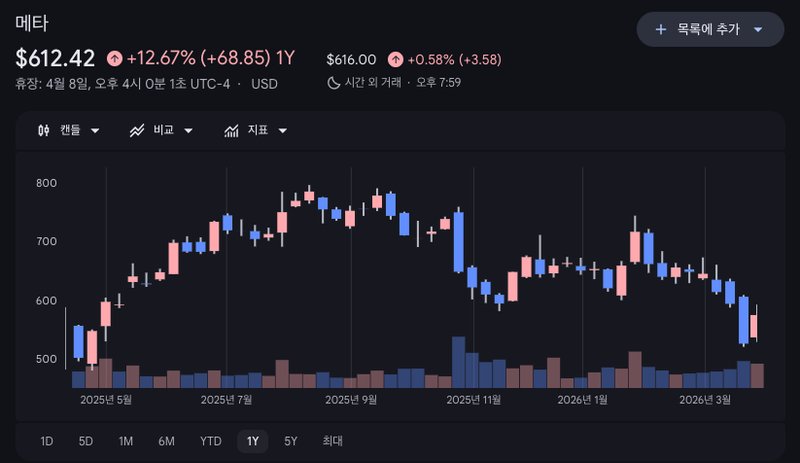This screenshot has width=800, height=463.
Task: Choose the YTD range option
Action: [210, 441]
